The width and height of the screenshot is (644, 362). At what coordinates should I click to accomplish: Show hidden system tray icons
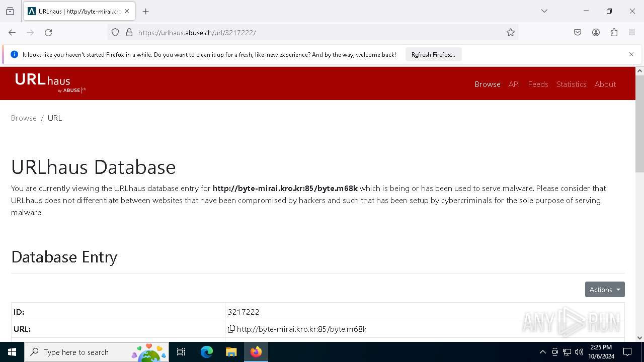[x=542, y=352]
